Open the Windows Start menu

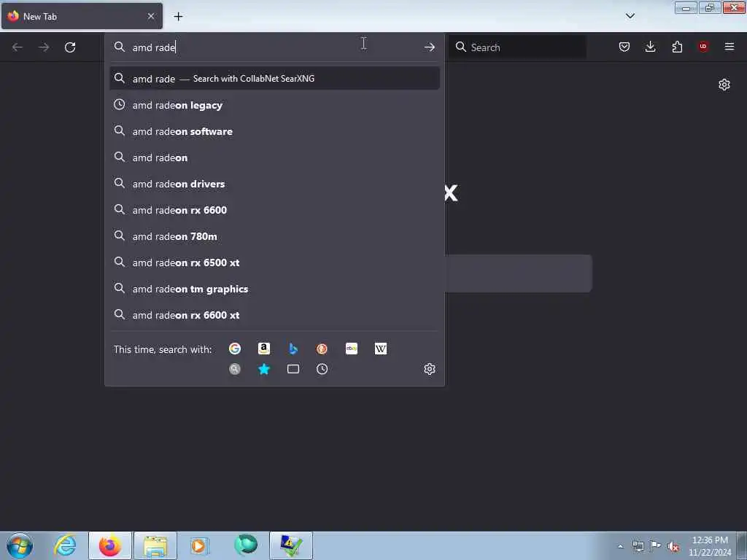point(20,545)
